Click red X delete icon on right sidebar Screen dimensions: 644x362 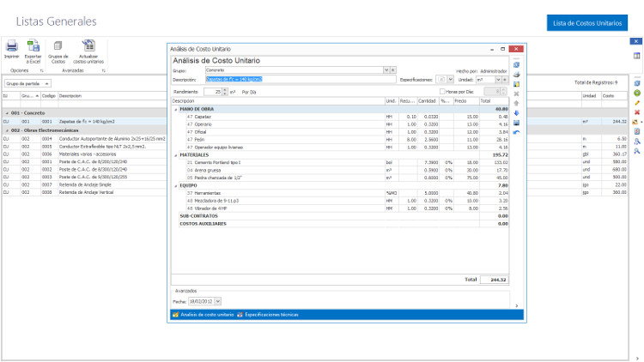coord(636,112)
